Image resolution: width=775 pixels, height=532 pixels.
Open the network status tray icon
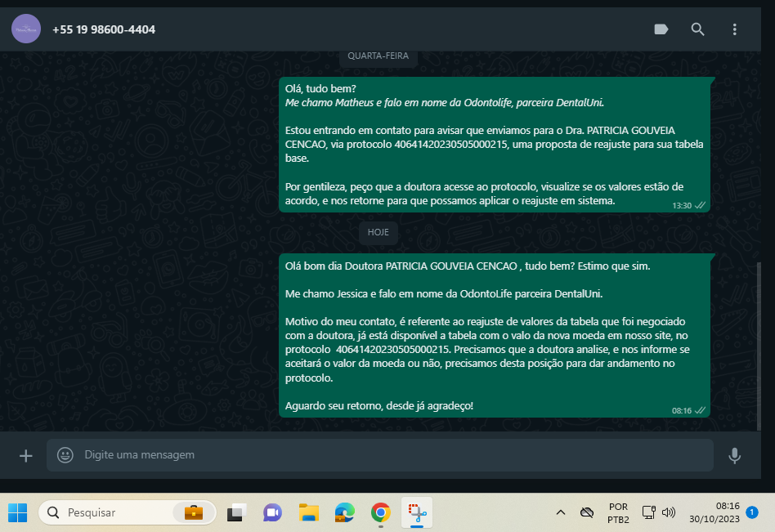648,512
